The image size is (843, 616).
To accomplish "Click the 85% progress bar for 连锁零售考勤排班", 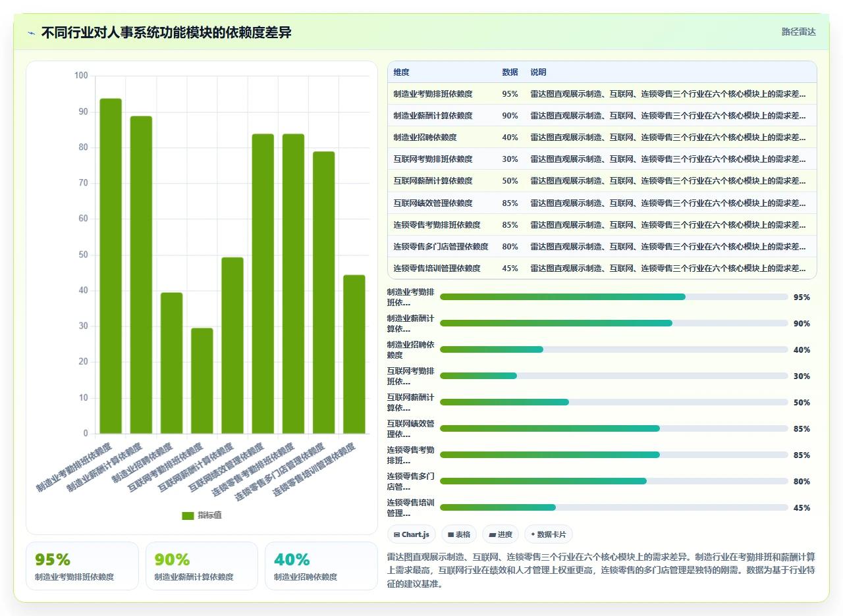I will tap(614, 455).
